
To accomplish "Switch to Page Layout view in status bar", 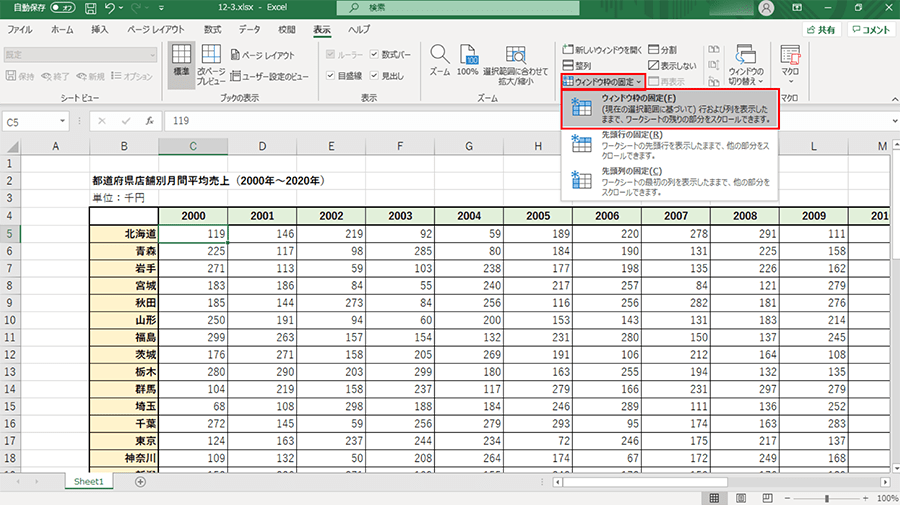I will click(x=741, y=498).
